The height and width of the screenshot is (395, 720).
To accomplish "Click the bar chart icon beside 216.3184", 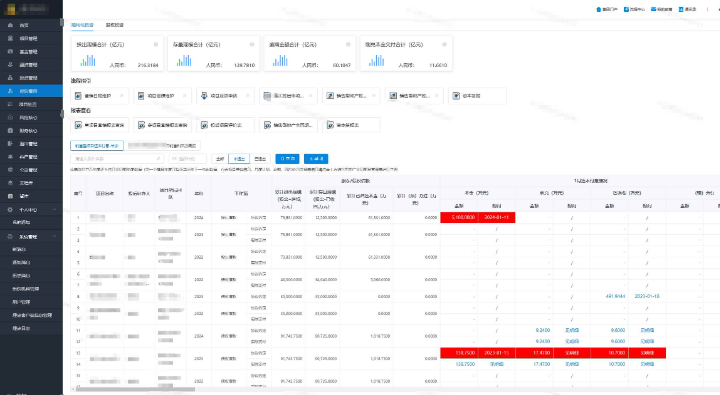I will 88,61.
